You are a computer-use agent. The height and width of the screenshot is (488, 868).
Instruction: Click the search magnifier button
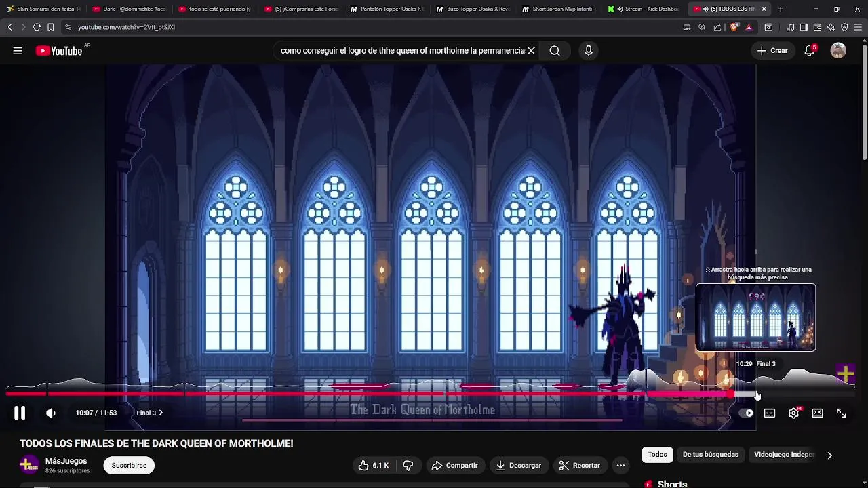click(555, 51)
